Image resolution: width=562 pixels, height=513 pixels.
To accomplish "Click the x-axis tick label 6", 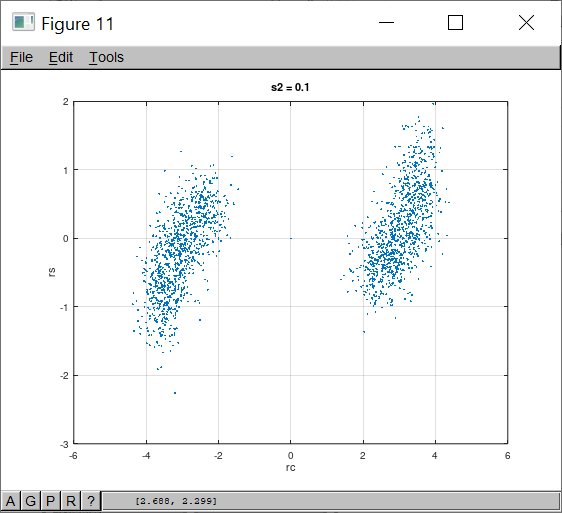I will coord(508,456).
